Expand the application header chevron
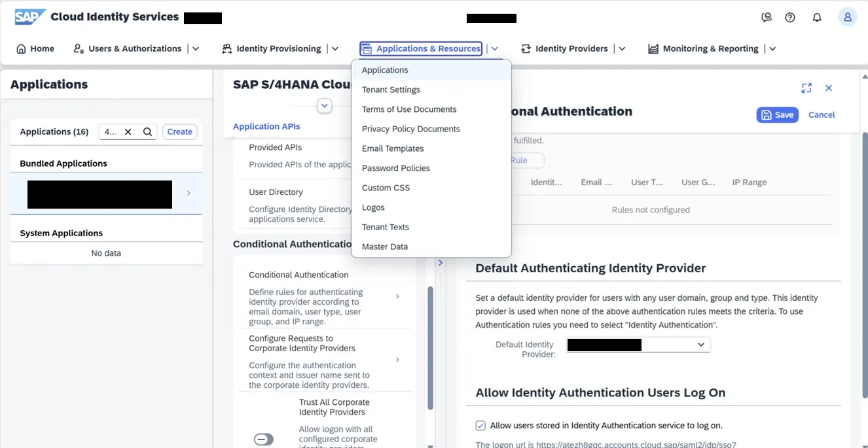Viewport: 868px width, 448px height. 324,105
